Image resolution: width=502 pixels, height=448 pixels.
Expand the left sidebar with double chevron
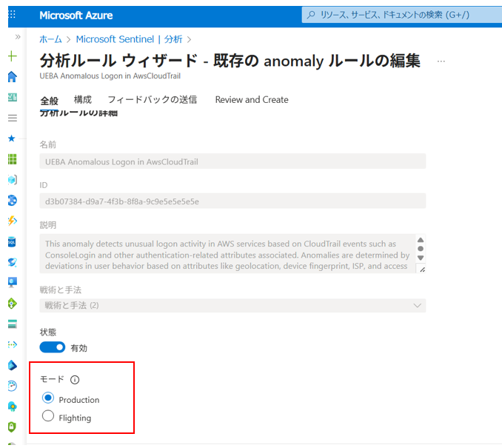click(18, 36)
